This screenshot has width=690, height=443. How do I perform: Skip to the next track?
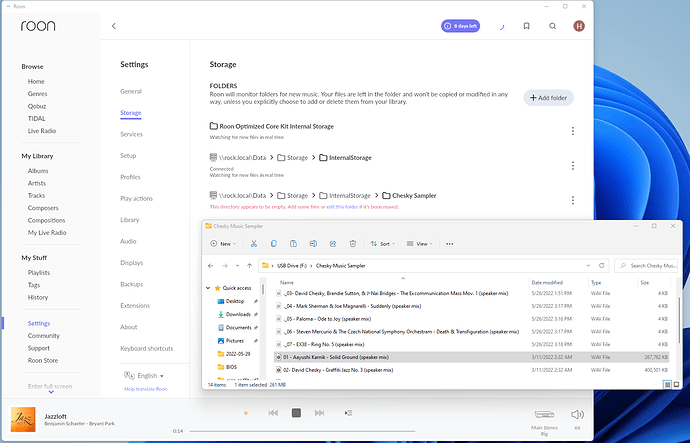click(x=322, y=413)
